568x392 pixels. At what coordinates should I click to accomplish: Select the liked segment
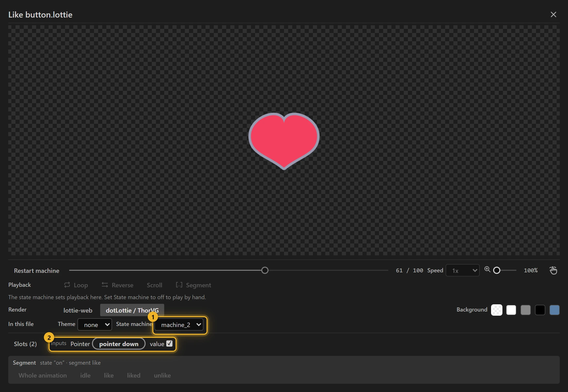(x=134, y=375)
